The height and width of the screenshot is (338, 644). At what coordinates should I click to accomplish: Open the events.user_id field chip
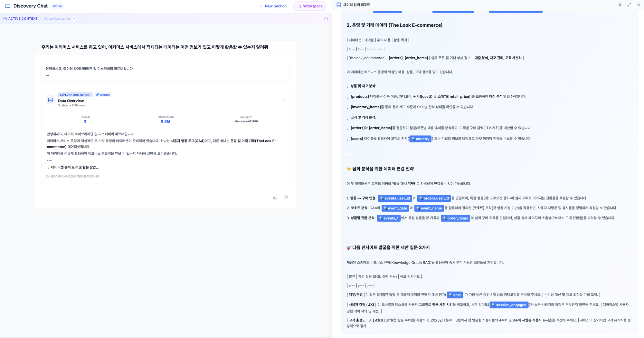point(395,198)
